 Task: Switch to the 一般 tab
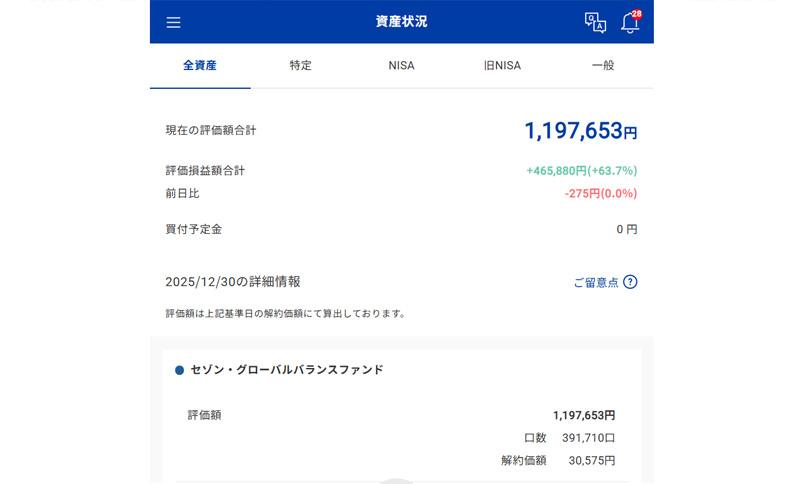coord(603,66)
